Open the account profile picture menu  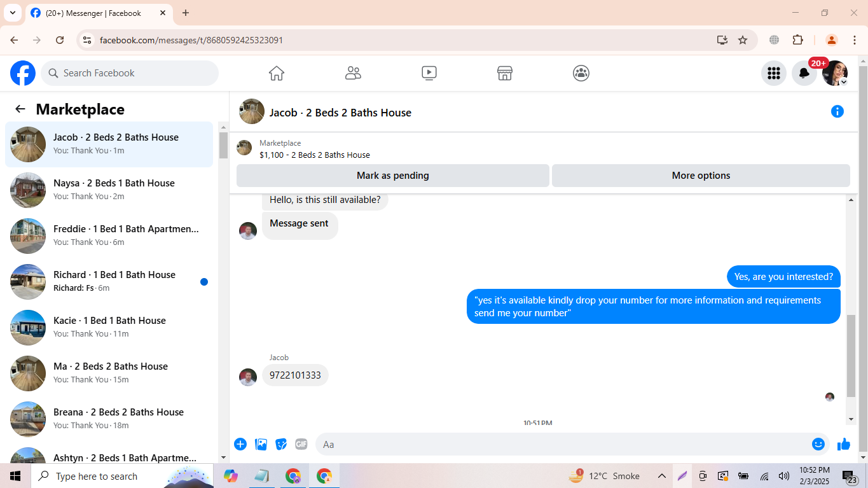tap(835, 73)
